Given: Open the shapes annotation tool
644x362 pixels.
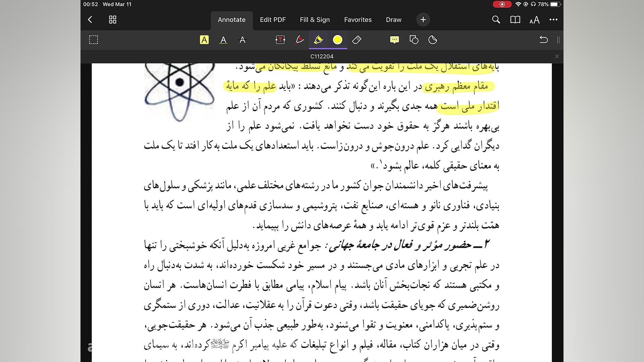Looking at the screenshot, I should (414, 40).
